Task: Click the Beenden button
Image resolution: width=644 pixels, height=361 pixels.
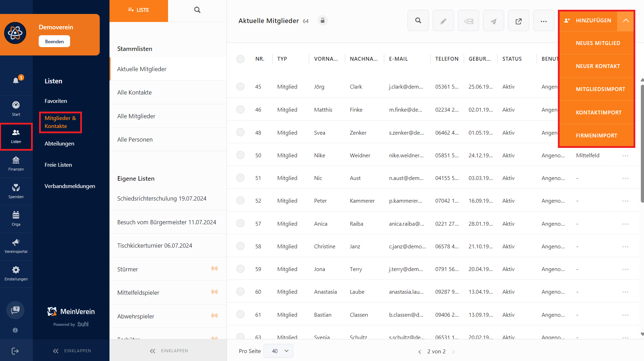Action: [54, 42]
